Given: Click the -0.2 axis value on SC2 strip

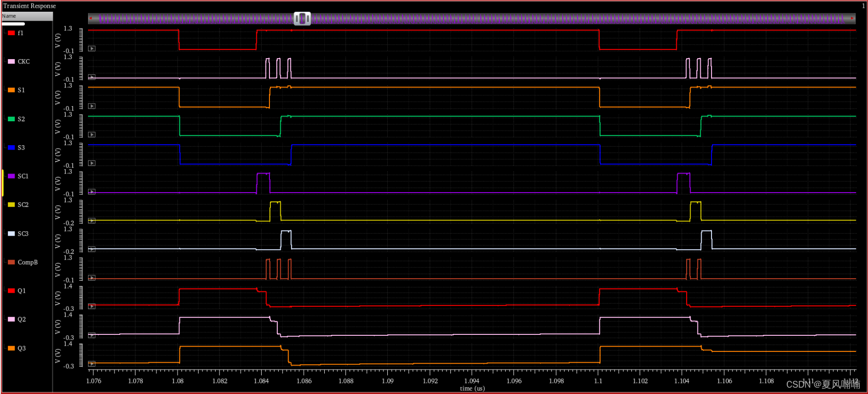Looking at the screenshot, I should click(x=69, y=223).
